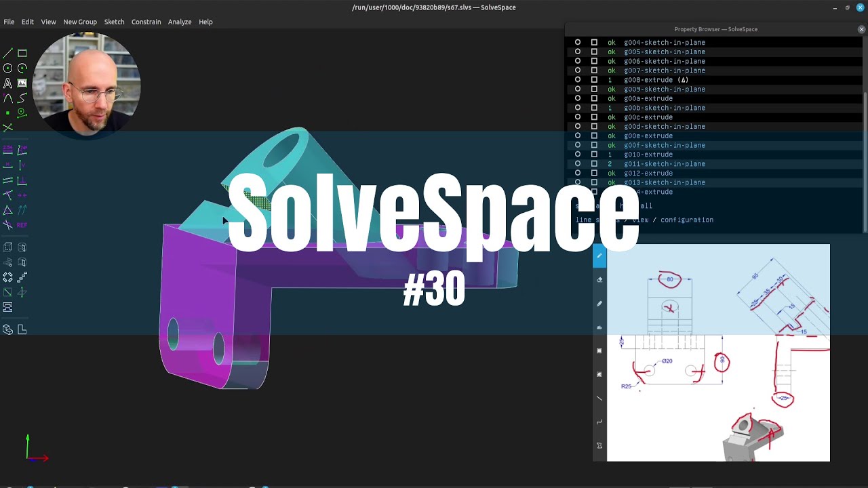Image resolution: width=868 pixels, height=488 pixels.
Task: Open the g011-sketch-in-plane group link
Action: tap(665, 163)
